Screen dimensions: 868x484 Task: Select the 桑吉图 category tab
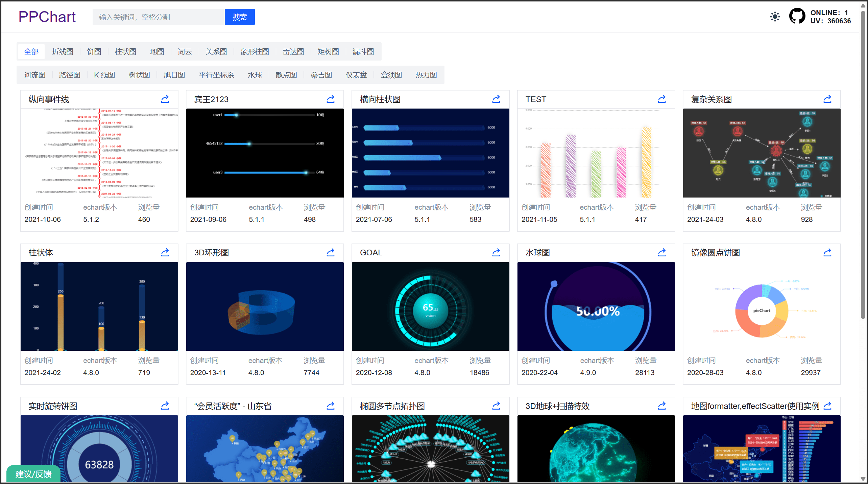coord(321,75)
